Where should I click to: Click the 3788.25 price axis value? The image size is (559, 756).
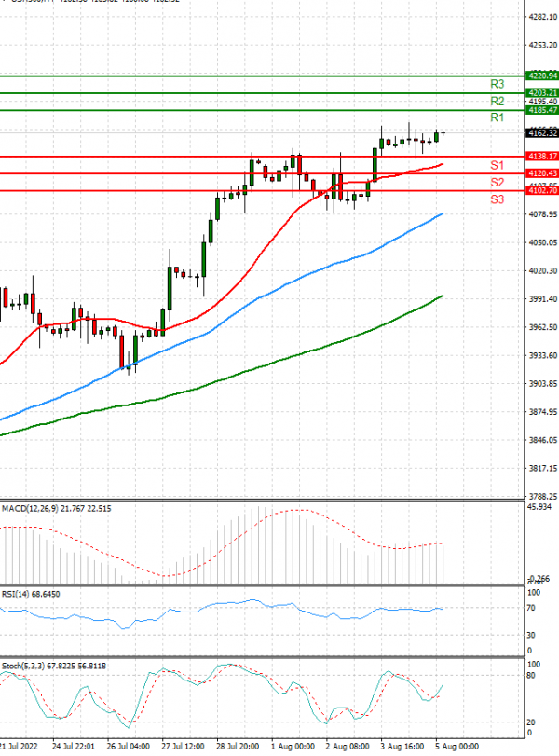tap(543, 496)
